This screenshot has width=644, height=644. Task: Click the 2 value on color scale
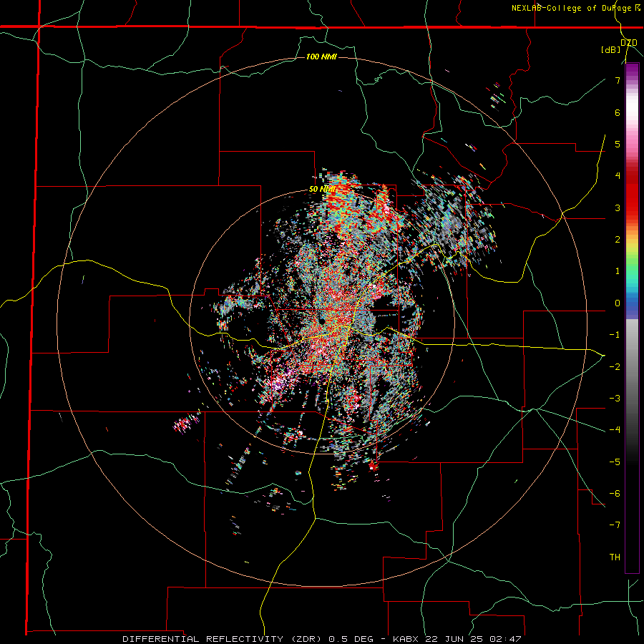[x=618, y=240]
